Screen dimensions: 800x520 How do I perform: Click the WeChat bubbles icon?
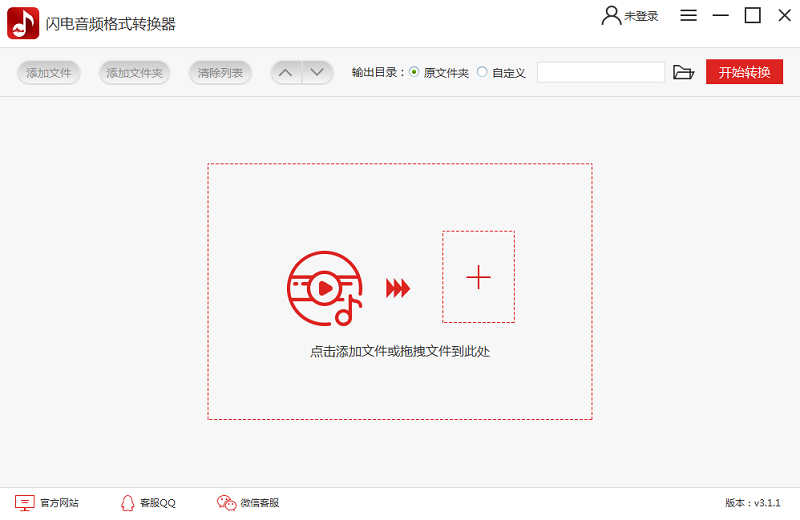(227, 503)
